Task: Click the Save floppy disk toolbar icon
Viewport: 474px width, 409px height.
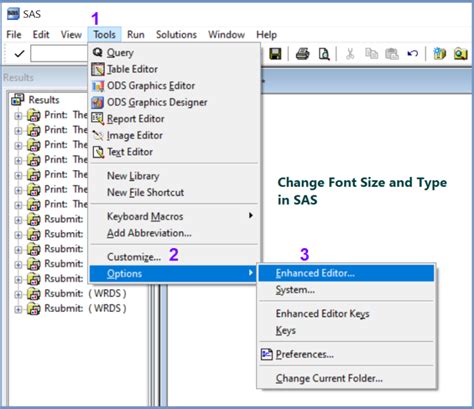Action: [275, 54]
